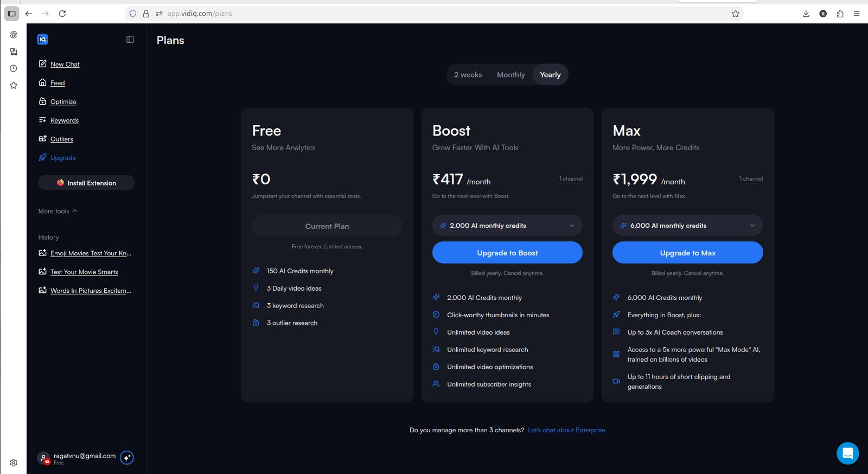The image size is (868, 474).
Task: Click the vidIQ logo icon
Action: tap(42, 39)
